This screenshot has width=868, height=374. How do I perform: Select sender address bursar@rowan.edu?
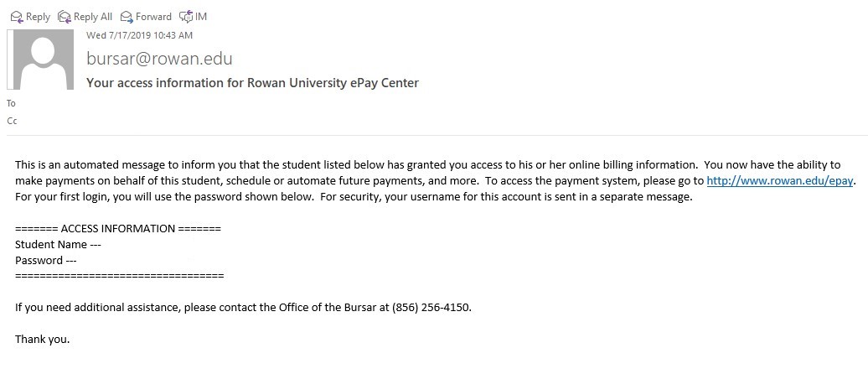point(159,59)
